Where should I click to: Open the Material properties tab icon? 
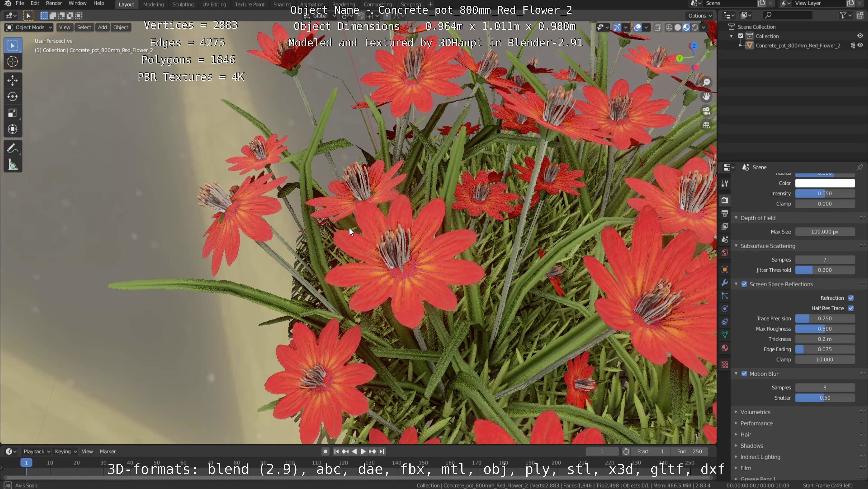[x=725, y=348]
